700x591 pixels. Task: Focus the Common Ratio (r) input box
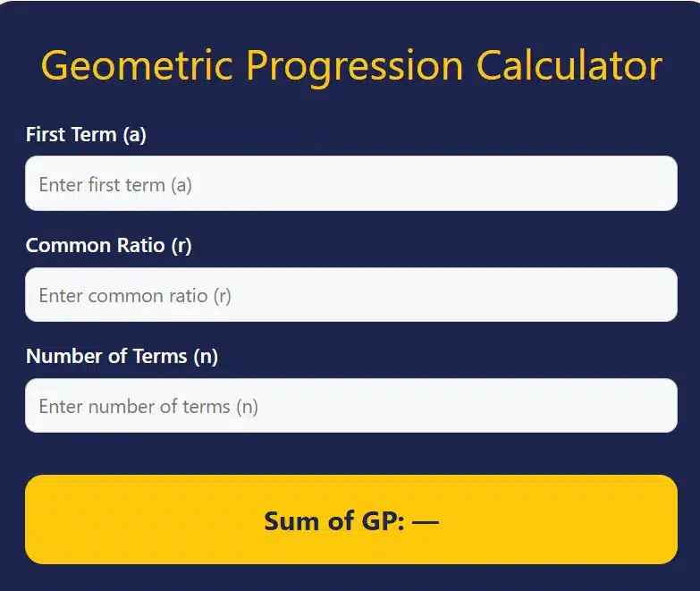tap(350, 295)
